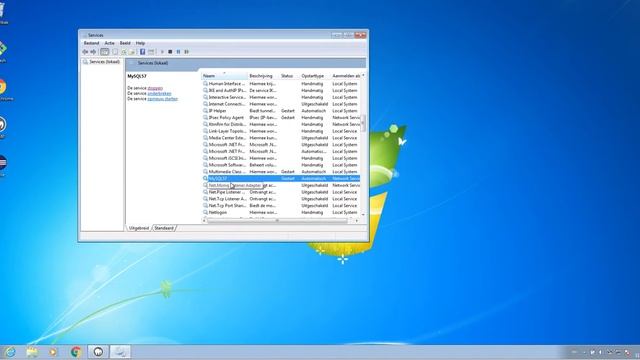Sort by the Aanmelden als column header

coord(346,76)
